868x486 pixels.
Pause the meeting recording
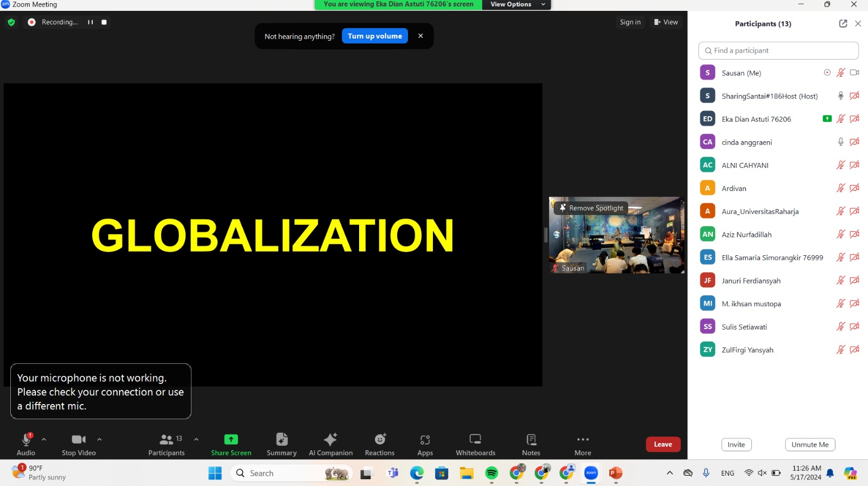pyautogui.click(x=91, y=22)
